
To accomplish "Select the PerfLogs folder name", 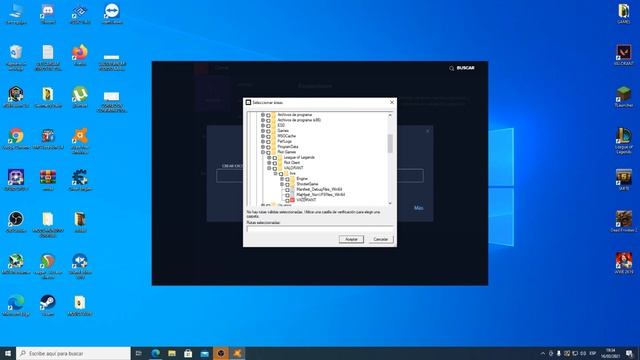I will pos(284,141).
